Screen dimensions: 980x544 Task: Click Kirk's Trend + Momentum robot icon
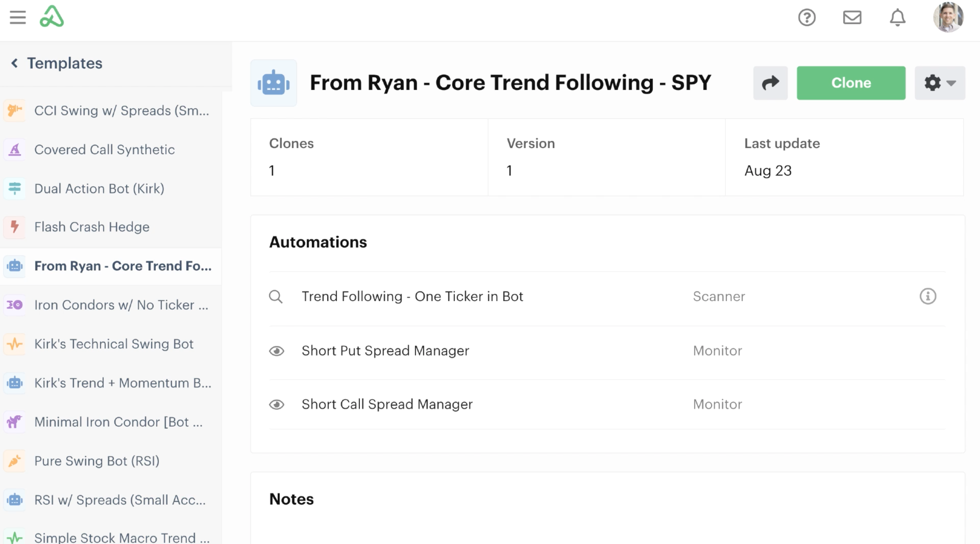[x=15, y=383]
